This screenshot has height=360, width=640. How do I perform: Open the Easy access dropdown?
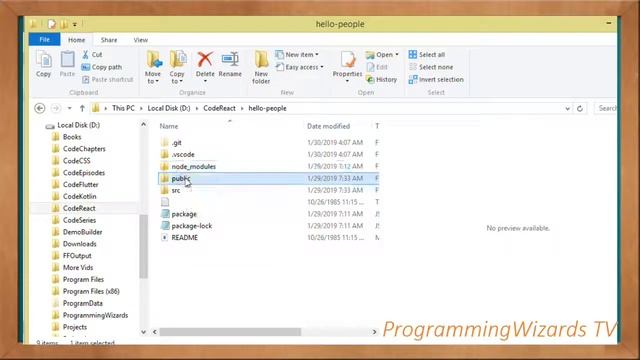[300, 67]
